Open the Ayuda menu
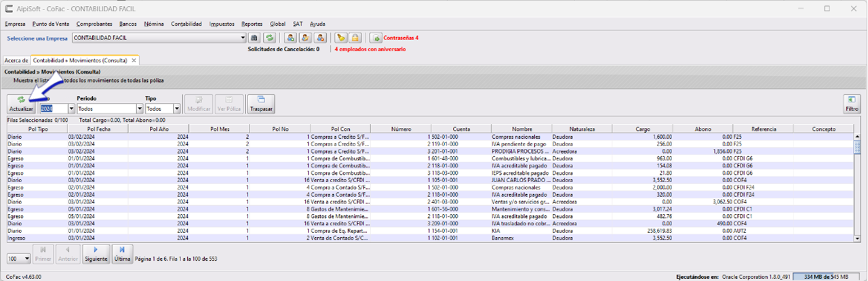The width and height of the screenshot is (868, 281). (317, 24)
